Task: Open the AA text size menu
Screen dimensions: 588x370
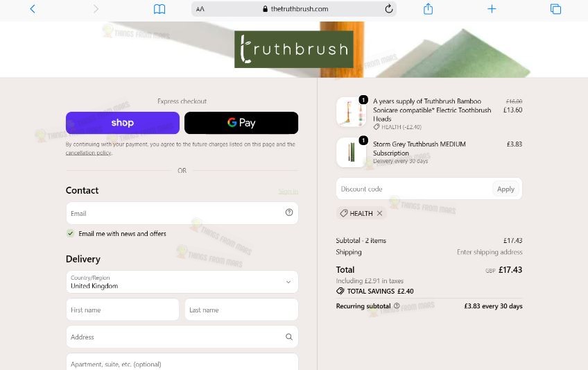Action: (x=200, y=9)
